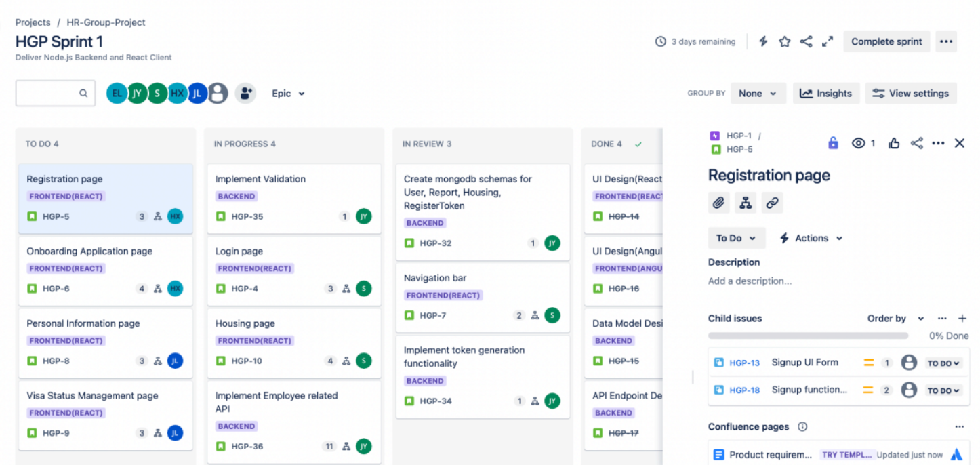Open the sprint more options ellipsis menu
This screenshot has width=980, height=465.
(x=946, y=41)
